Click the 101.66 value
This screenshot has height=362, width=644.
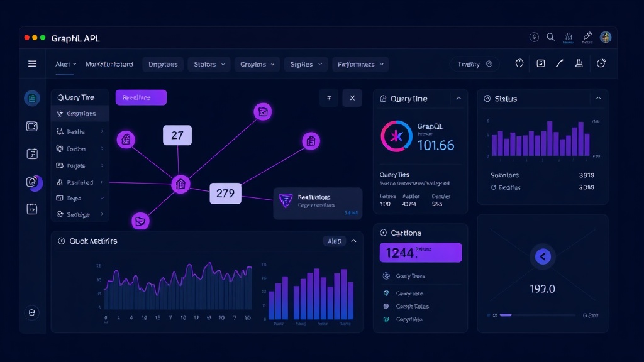coord(436,145)
